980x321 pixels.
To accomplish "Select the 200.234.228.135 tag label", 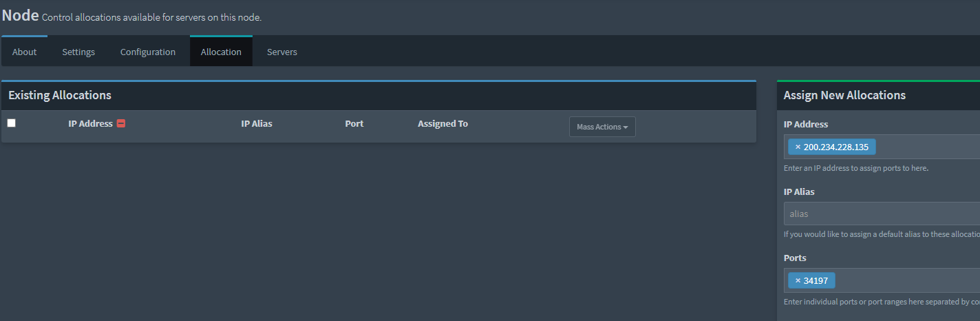I will (836, 147).
